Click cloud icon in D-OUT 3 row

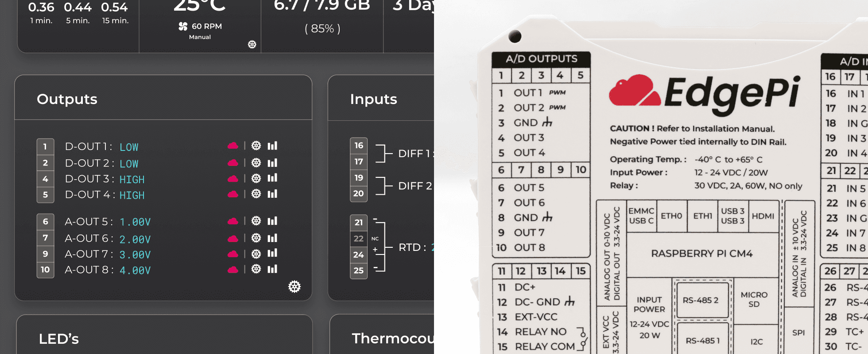tap(233, 178)
